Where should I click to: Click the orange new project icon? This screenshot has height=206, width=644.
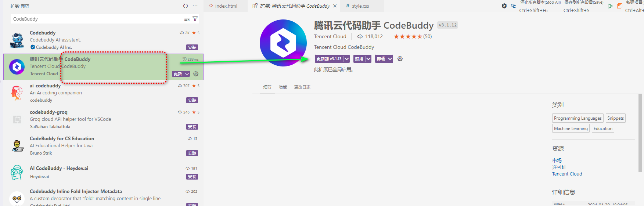click(620, 6)
